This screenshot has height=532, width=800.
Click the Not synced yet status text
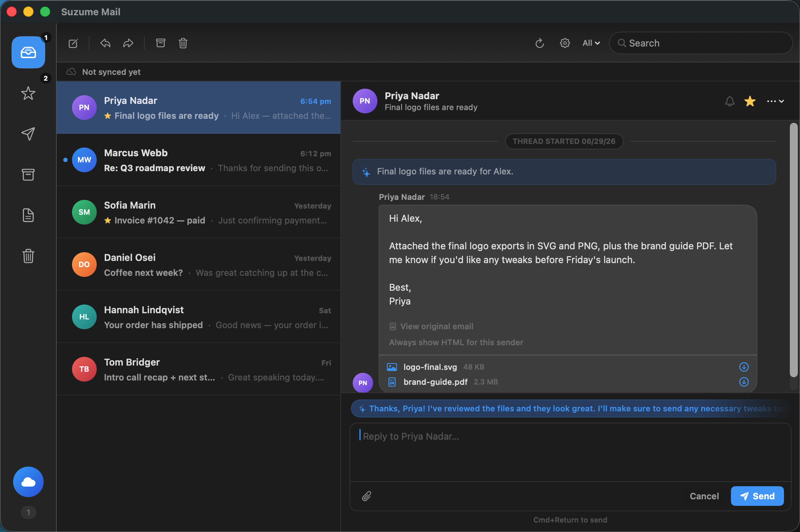pyautogui.click(x=111, y=72)
